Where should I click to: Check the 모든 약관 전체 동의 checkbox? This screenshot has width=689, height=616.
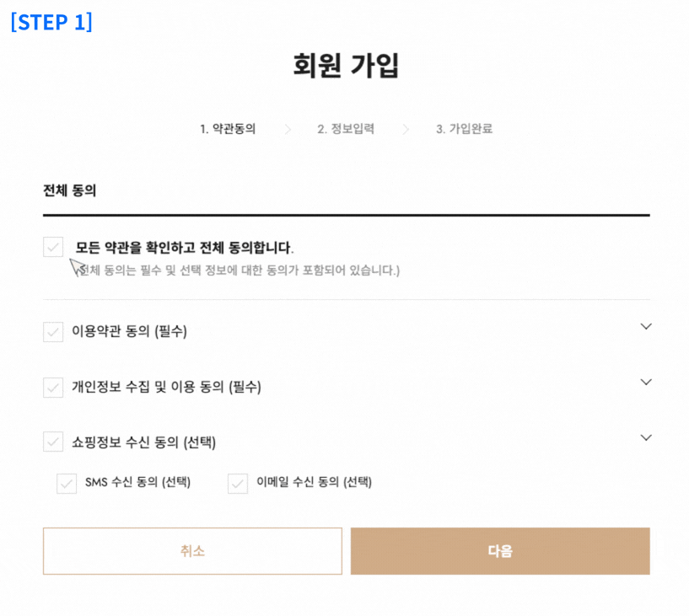[53, 246]
